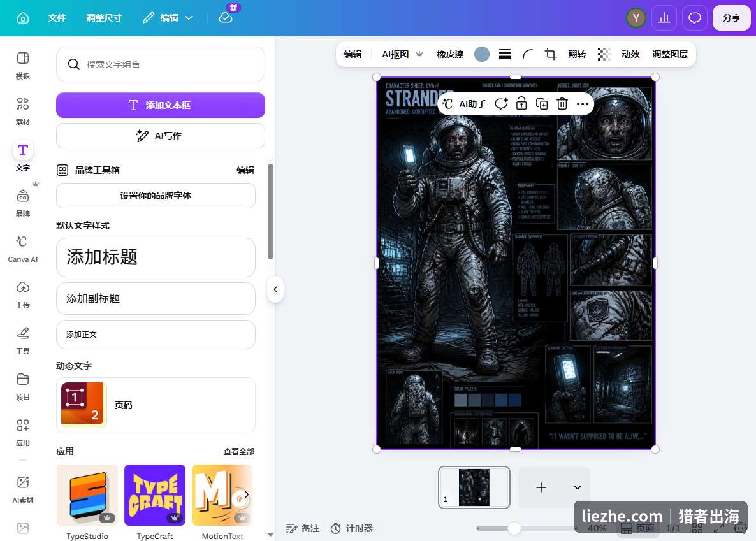Viewport: 756px width, 541px height.
Task: Open the transparency checkerboard icon
Action: pyautogui.click(x=604, y=55)
